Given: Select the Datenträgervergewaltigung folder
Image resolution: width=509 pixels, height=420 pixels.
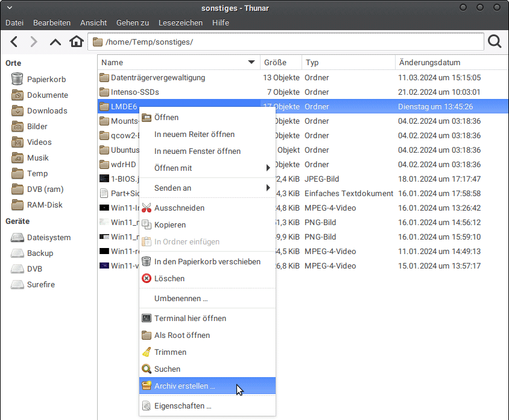Looking at the screenshot, I should (x=158, y=78).
